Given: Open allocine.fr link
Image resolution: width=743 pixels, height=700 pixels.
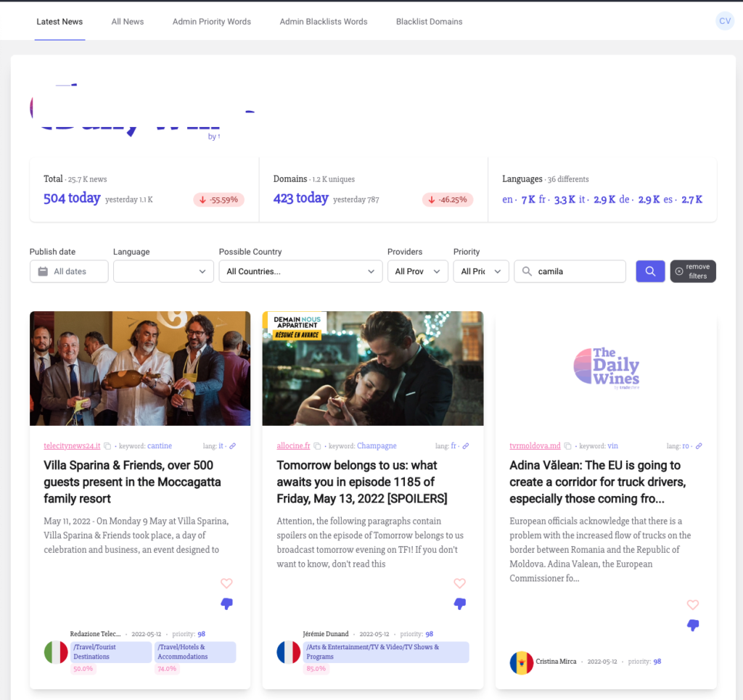Looking at the screenshot, I should pyautogui.click(x=293, y=445).
